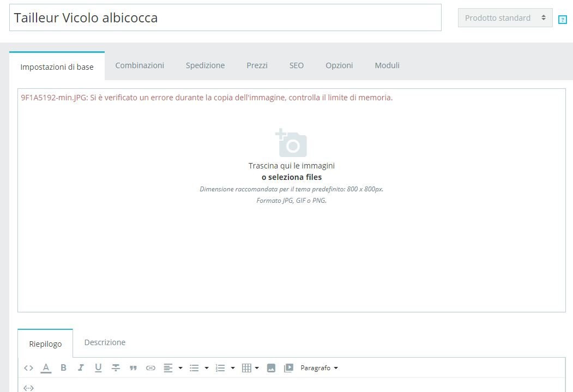Apply a numbered list
This screenshot has width=573, height=392.
click(x=220, y=368)
